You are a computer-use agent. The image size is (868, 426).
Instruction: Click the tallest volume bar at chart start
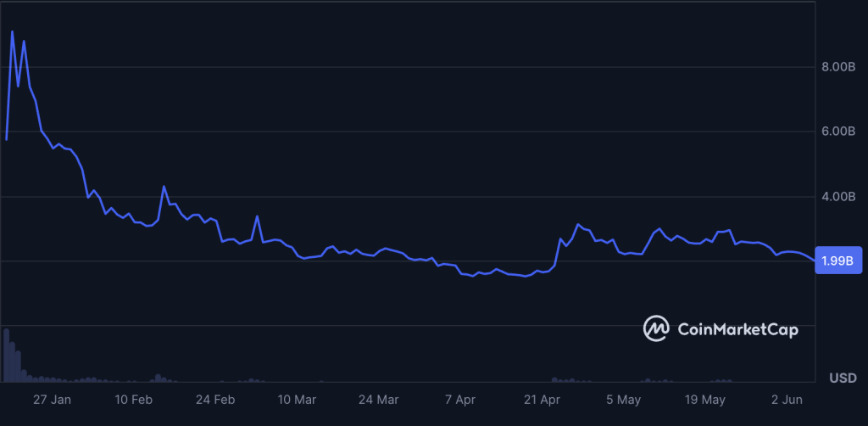coord(6,355)
